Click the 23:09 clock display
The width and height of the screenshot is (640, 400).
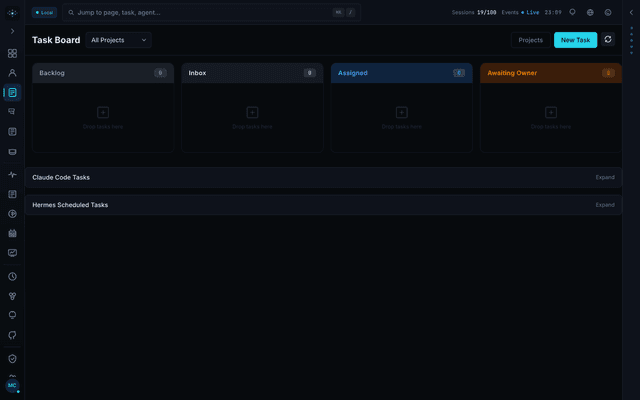(553, 13)
